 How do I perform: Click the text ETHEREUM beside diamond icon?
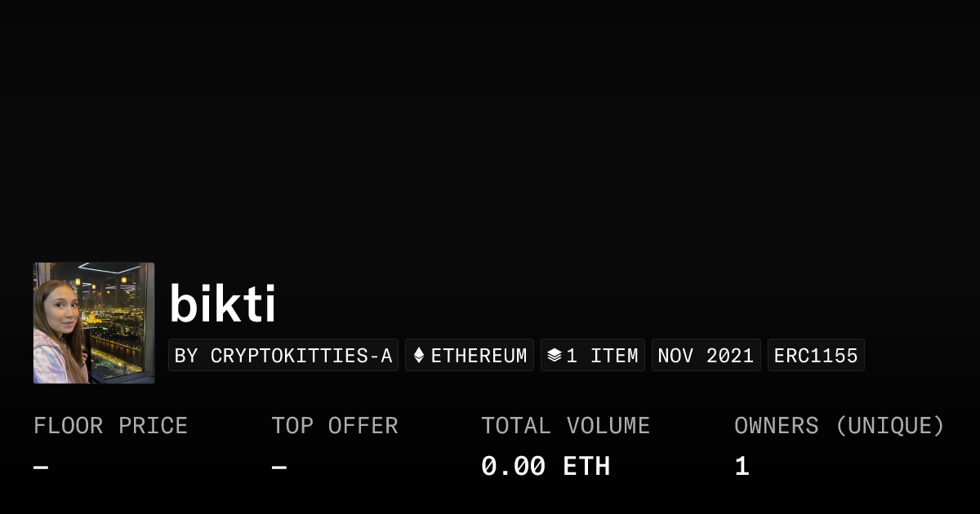coord(479,356)
